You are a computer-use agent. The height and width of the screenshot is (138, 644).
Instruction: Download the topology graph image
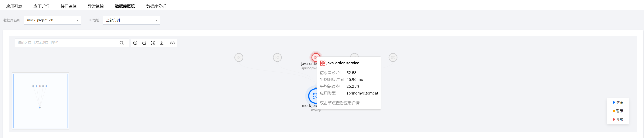[162, 43]
